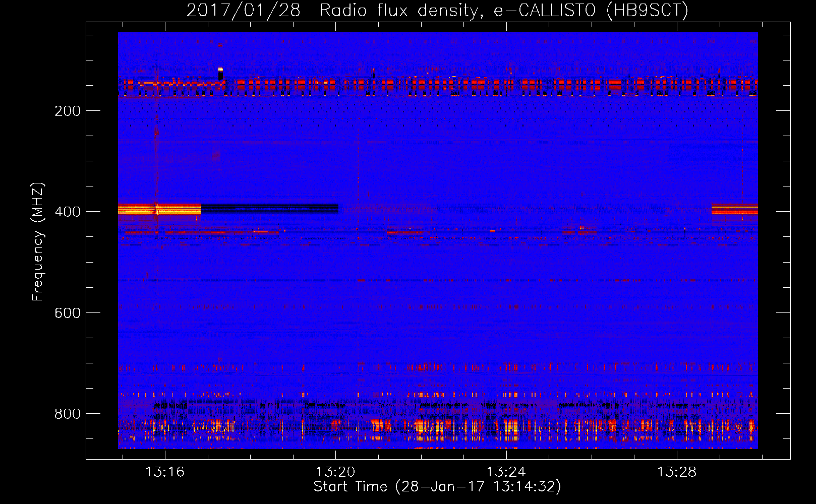Click the 'Start Time (28-Jan-17 13:14:32)' label

[x=437, y=487]
